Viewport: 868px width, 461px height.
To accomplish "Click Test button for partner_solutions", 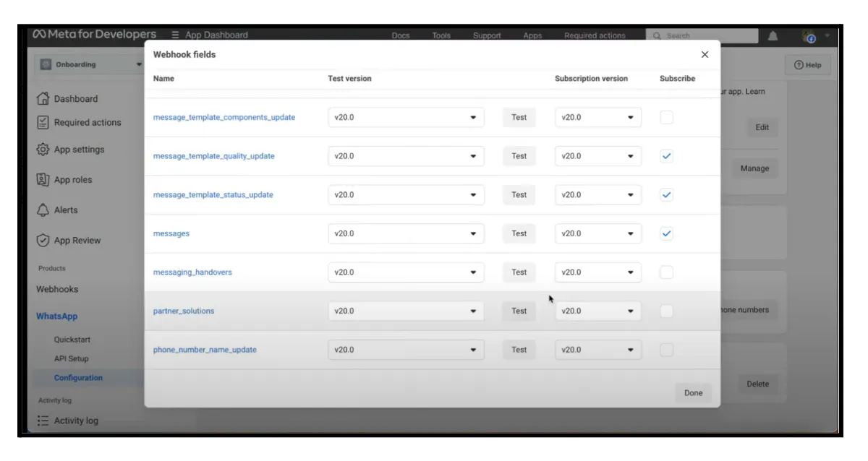I will tap(519, 311).
